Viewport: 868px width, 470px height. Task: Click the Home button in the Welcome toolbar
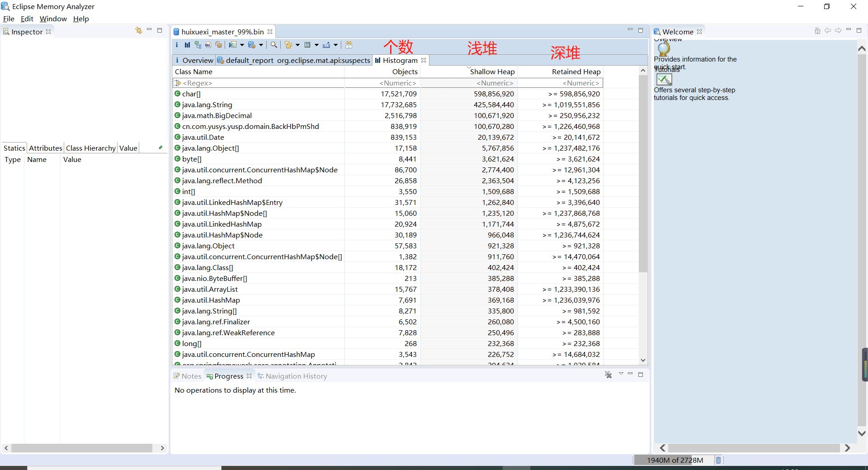click(x=817, y=31)
